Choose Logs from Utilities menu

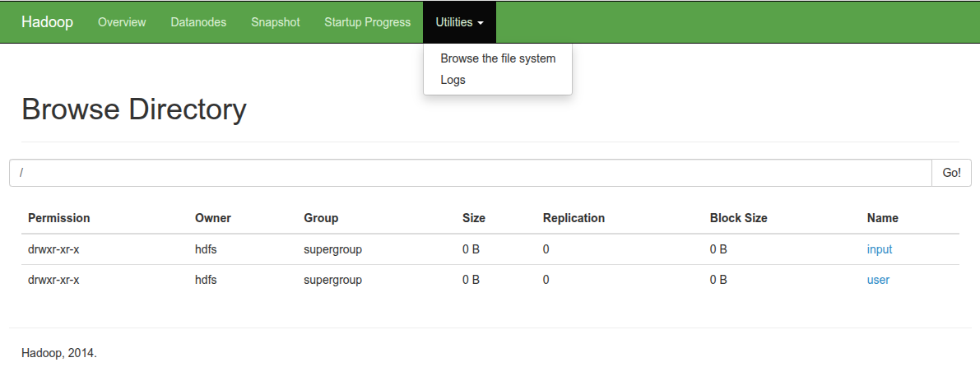(453, 80)
